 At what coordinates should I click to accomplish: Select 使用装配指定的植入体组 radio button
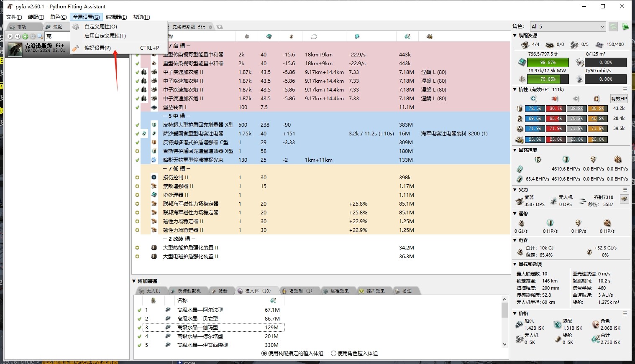[x=264, y=354]
